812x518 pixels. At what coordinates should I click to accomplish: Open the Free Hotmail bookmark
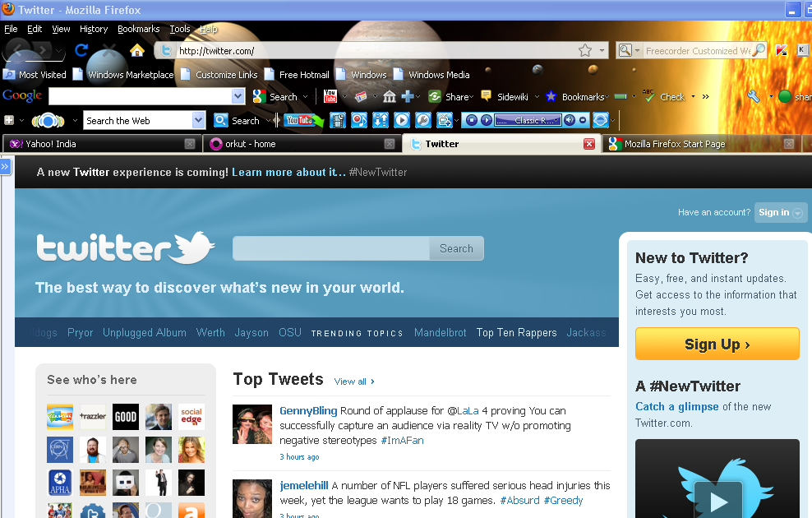297,75
